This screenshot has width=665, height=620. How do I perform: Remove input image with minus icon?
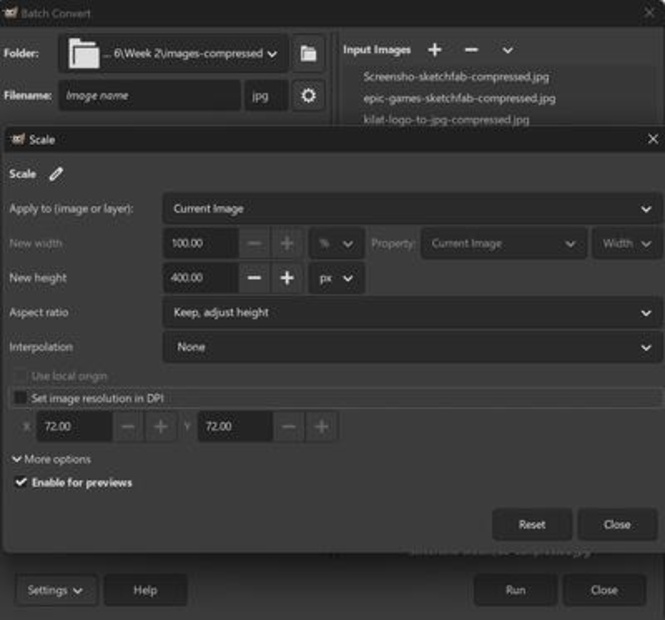(471, 50)
